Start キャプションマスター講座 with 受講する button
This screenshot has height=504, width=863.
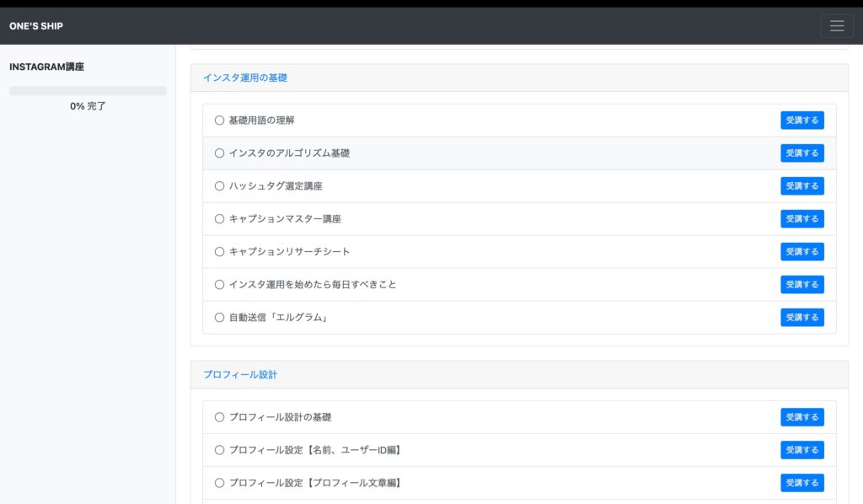[x=802, y=219]
